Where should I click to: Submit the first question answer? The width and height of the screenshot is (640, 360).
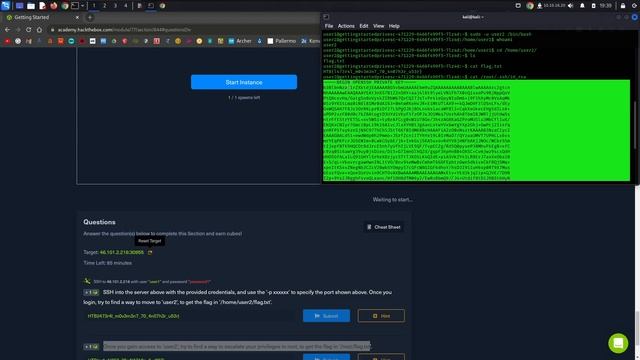(326, 316)
